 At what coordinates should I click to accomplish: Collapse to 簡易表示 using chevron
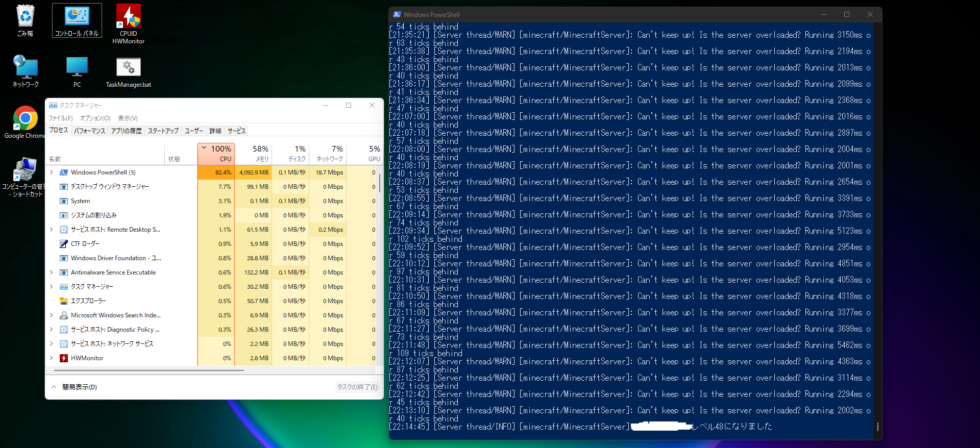[54, 387]
